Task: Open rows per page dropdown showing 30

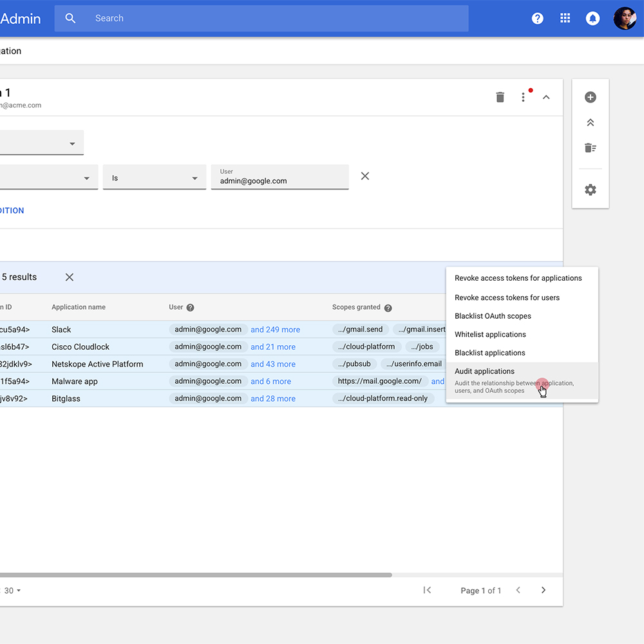Action: click(12, 591)
